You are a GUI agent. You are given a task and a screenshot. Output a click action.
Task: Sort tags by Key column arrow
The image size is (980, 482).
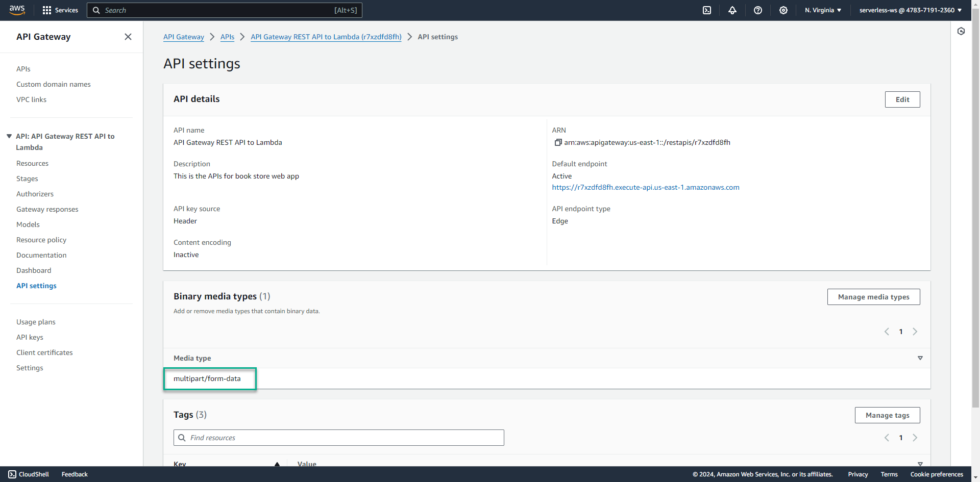click(277, 464)
